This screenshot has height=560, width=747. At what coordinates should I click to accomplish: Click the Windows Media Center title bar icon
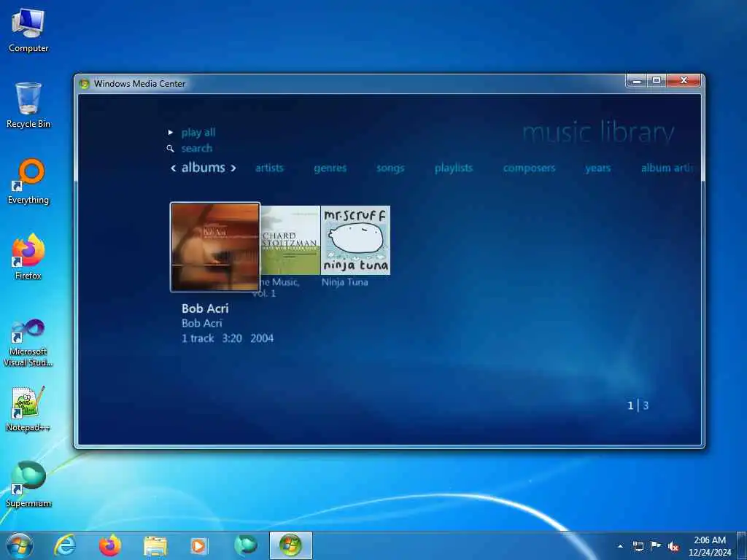(x=85, y=84)
